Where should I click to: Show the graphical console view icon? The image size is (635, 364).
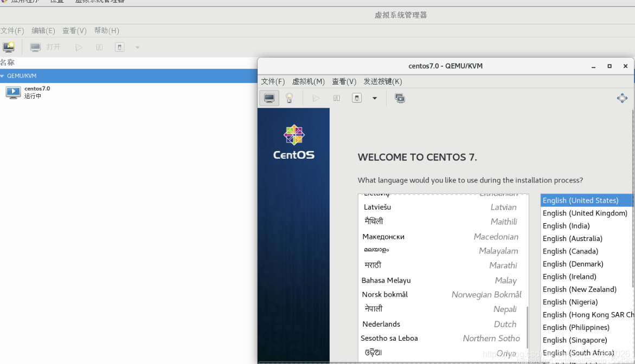[x=270, y=98]
